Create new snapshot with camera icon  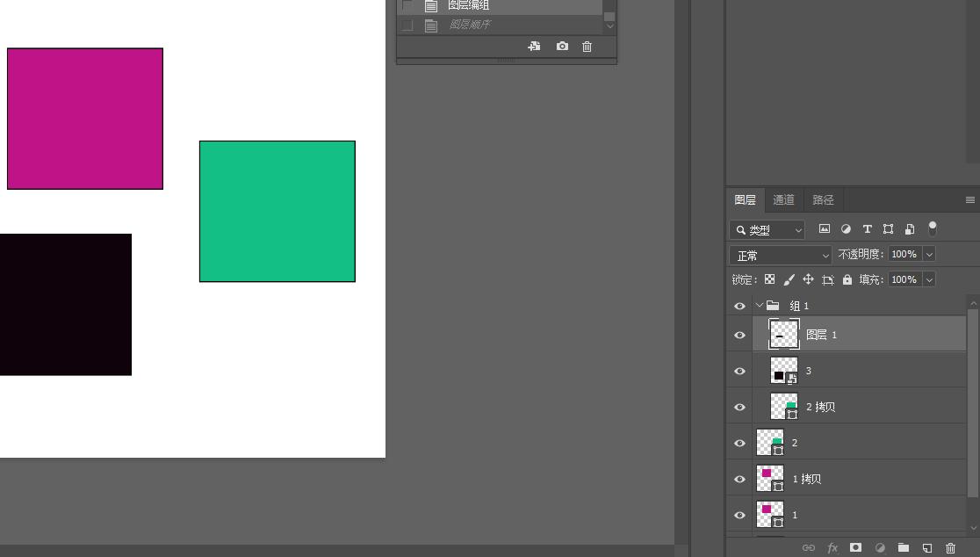point(562,47)
